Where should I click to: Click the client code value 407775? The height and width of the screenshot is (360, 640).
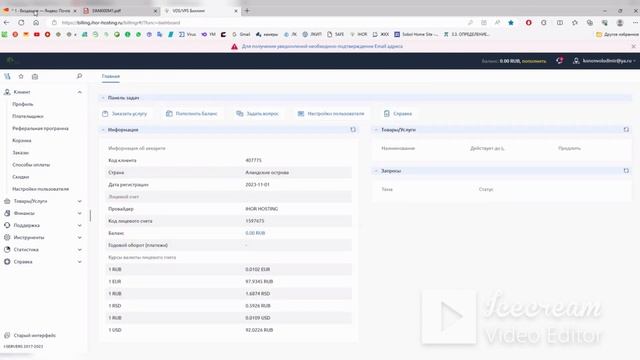coord(253,160)
